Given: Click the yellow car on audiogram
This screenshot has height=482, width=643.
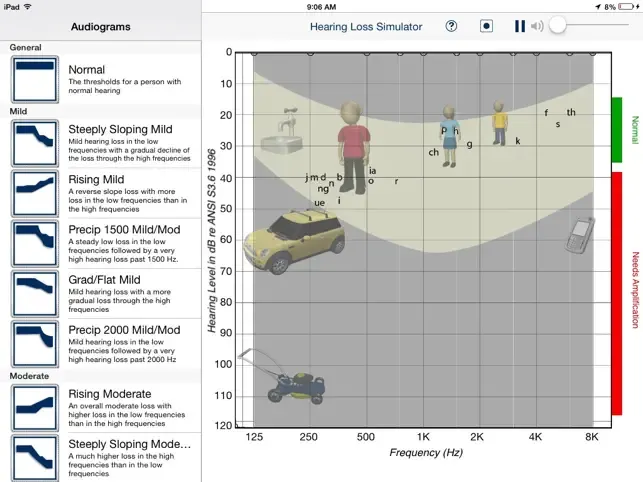Looking at the screenshot, I should (x=294, y=242).
